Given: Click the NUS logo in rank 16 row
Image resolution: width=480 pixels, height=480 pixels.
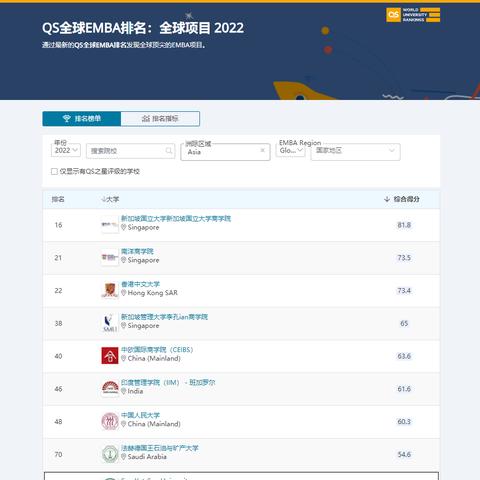Looking at the screenshot, I should [110, 225].
